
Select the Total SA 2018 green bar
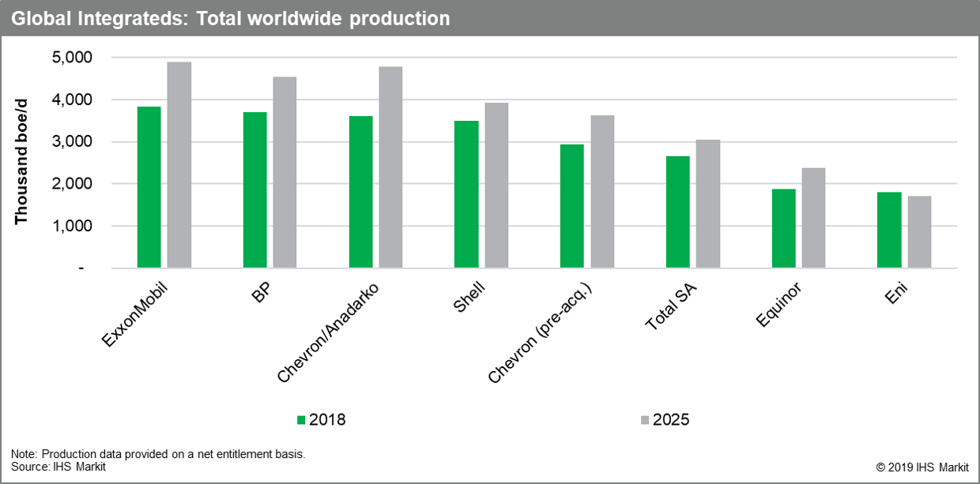click(x=678, y=212)
